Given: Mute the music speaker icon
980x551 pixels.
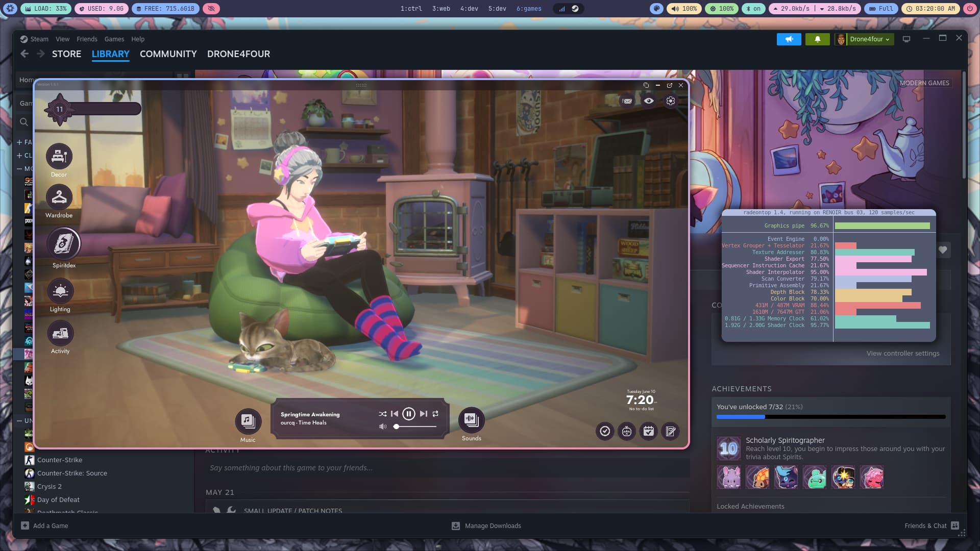Looking at the screenshot, I should (383, 427).
